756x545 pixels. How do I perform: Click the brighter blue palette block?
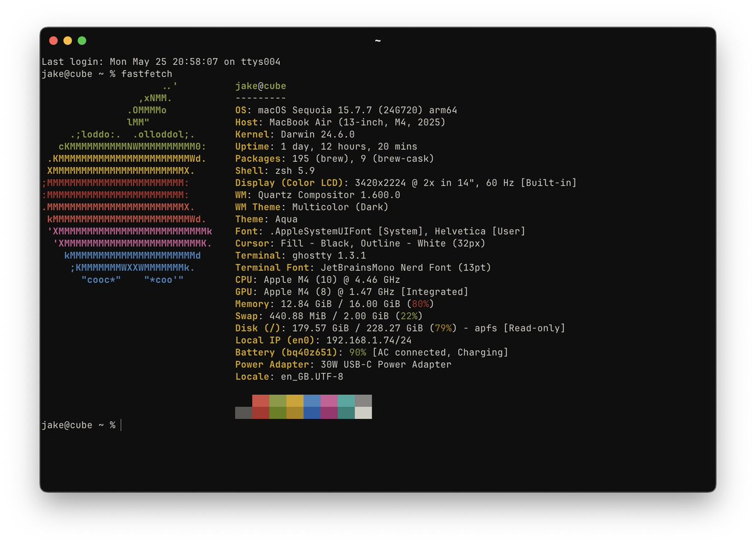312,401
